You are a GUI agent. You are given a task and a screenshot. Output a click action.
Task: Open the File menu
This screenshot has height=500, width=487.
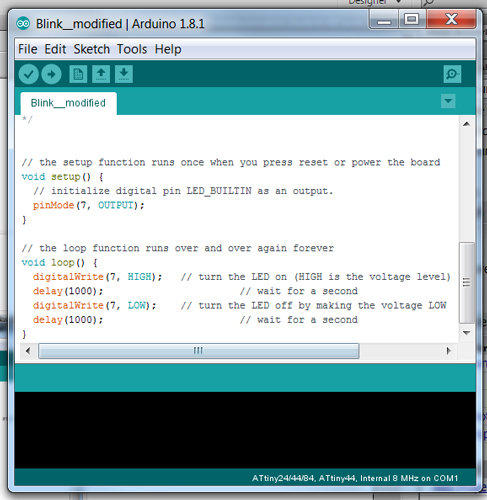pos(28,49)
